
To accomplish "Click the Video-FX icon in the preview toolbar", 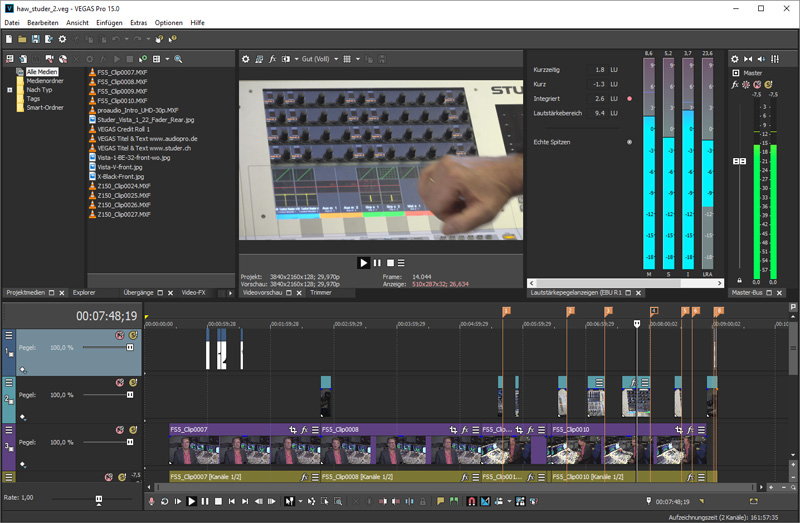I will pyautogui.click(x=274, y=59).
